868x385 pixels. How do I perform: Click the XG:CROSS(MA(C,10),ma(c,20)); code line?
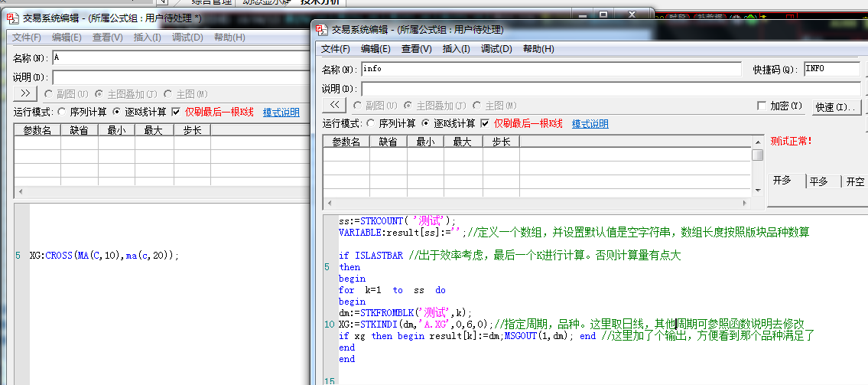[105, 256]
